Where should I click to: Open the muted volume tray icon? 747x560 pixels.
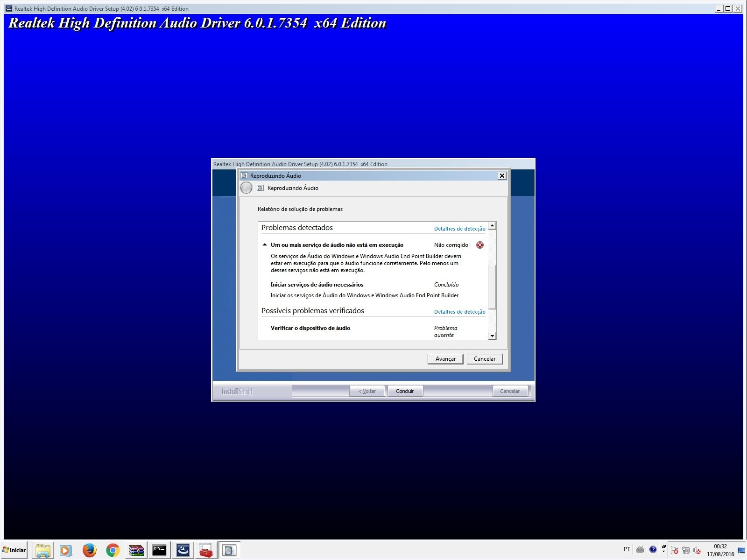click(x=697, y=550)
